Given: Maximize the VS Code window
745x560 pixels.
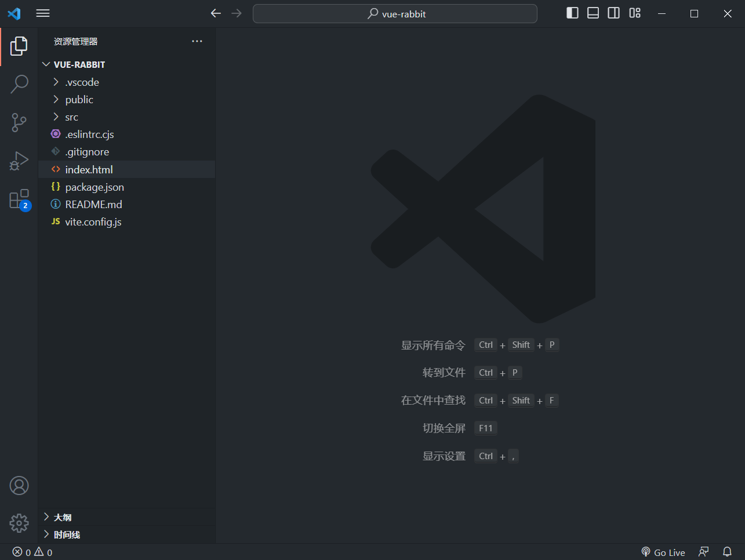Looking at the screenshot, I should click(x=694, y=13).
